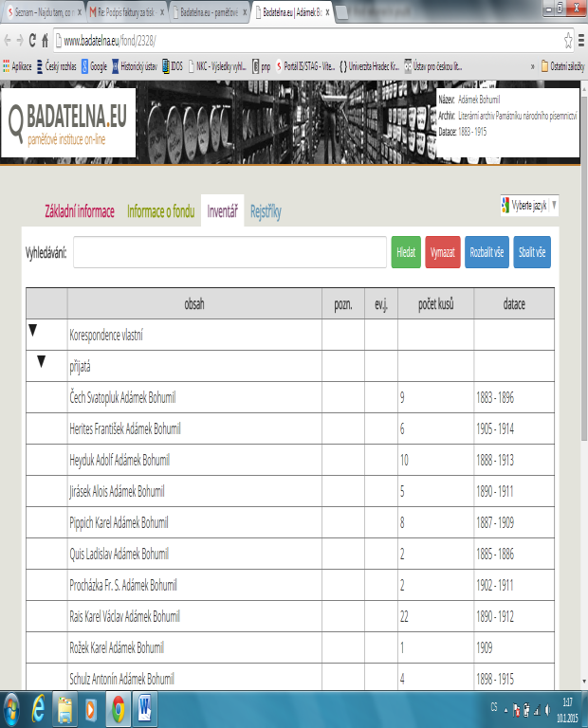Reload the page with the refresh icon
The image size is (588, 728).
coord(32,41)
